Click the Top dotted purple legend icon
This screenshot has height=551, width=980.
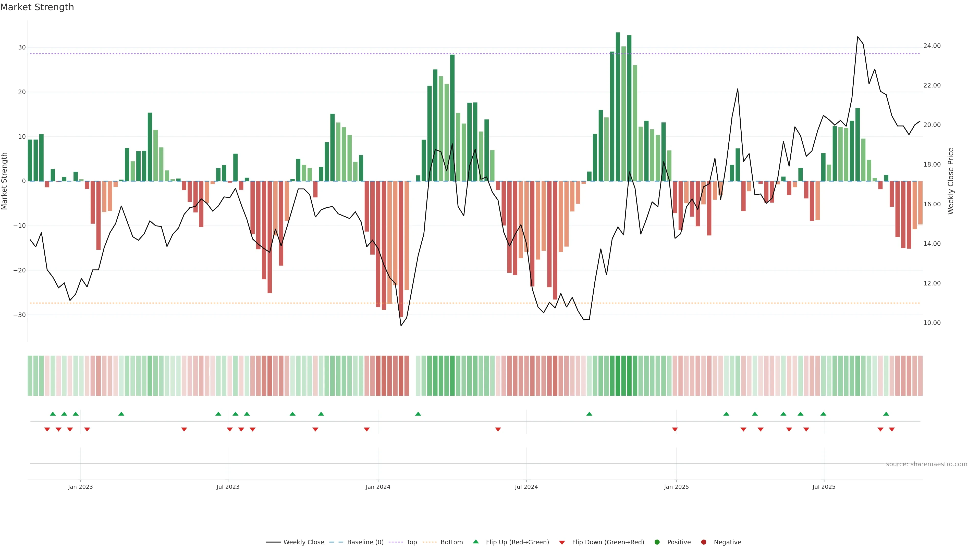point(396,542)
